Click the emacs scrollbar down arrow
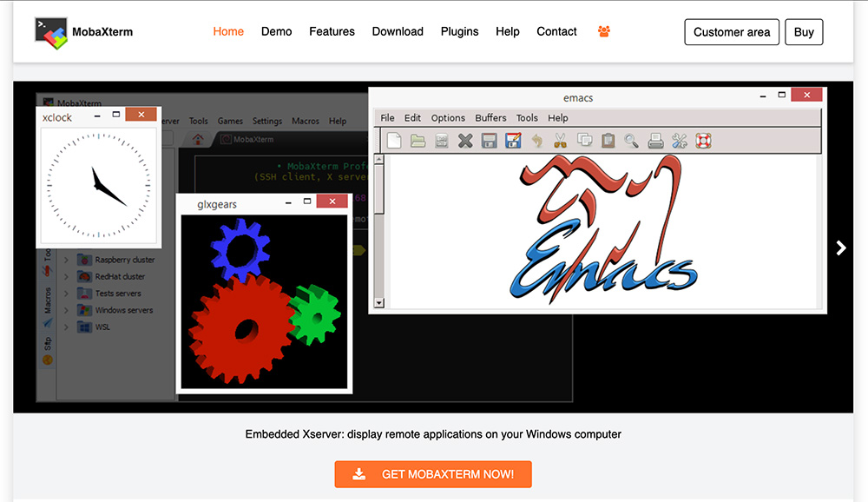The width and height of the screenshot is (868, 502). click(379, 303)
